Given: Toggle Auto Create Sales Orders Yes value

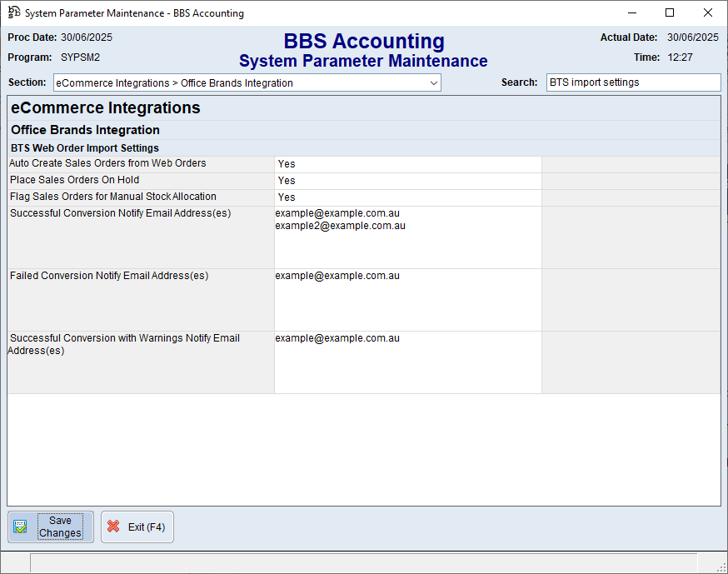Looking at the screenshot, I should pos(407,164).
